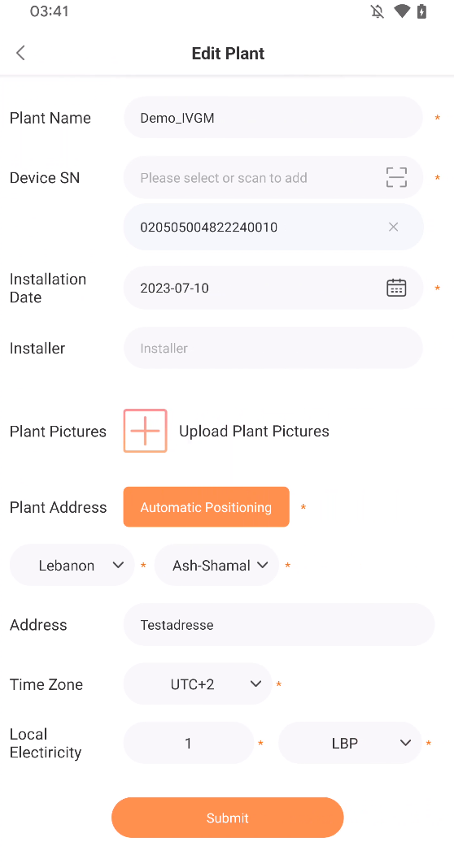The image size is (454, 868).
Task: Submit the plant edit form
Action: tap(227, 818)
